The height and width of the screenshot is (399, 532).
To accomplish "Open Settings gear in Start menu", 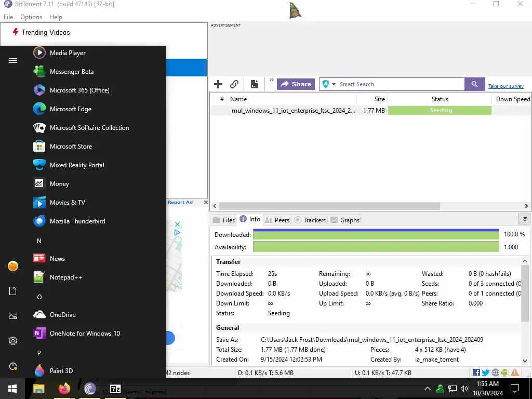I will tap(13, 341).
